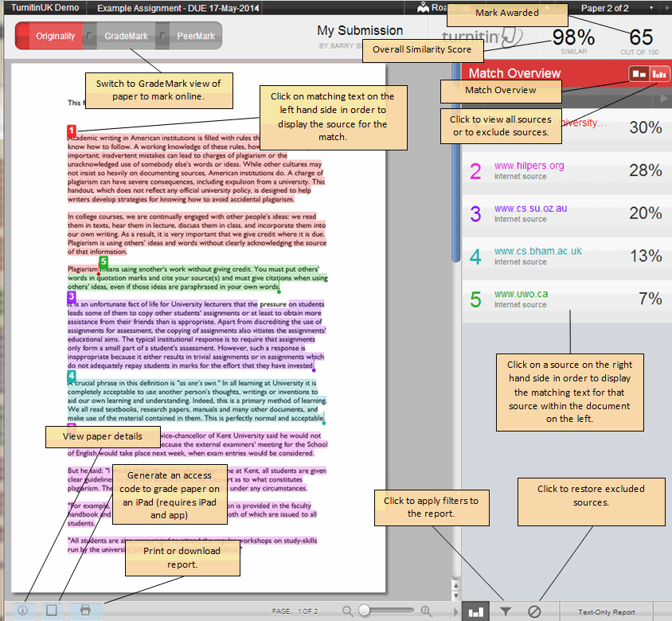Viewport: 672px width, 621px height.
Task: Switch to the GradeMark tab
Action: 126,36
